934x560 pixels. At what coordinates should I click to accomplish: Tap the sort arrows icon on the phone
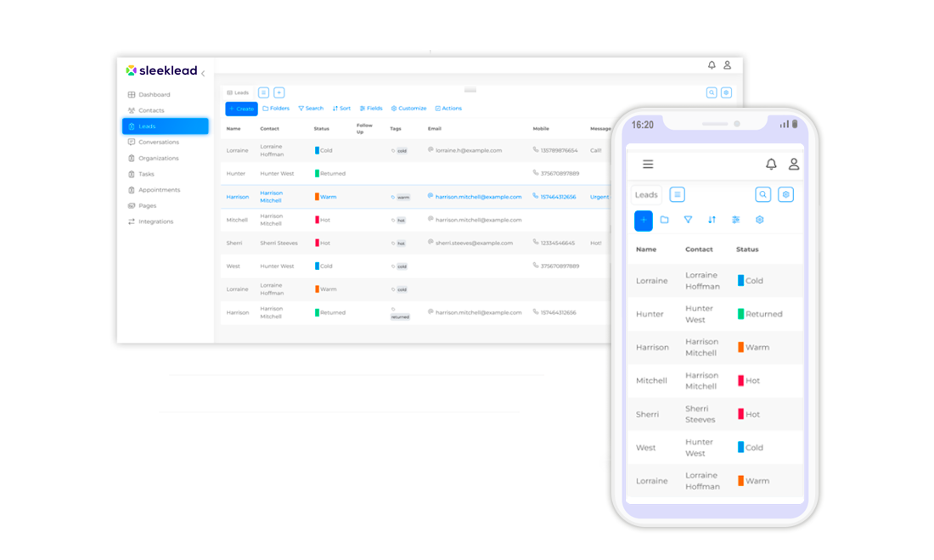tap(712, 220)
